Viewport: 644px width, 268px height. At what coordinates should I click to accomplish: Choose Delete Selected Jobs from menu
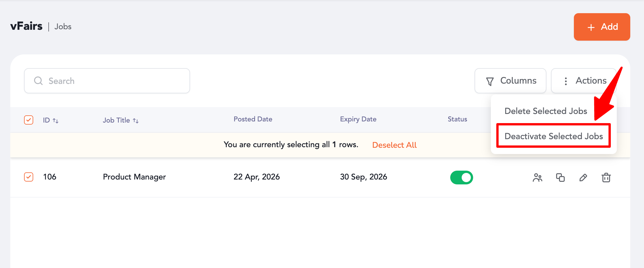(x=546, y=111)
